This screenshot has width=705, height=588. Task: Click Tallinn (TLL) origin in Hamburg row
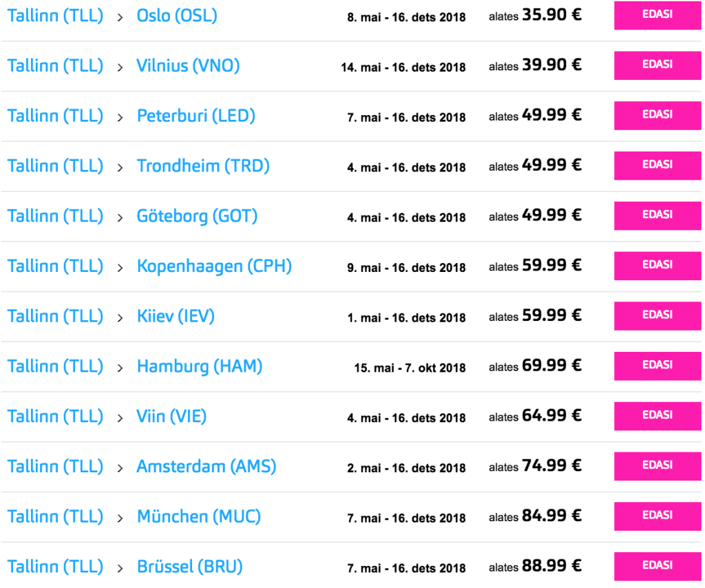pos(55,366)
